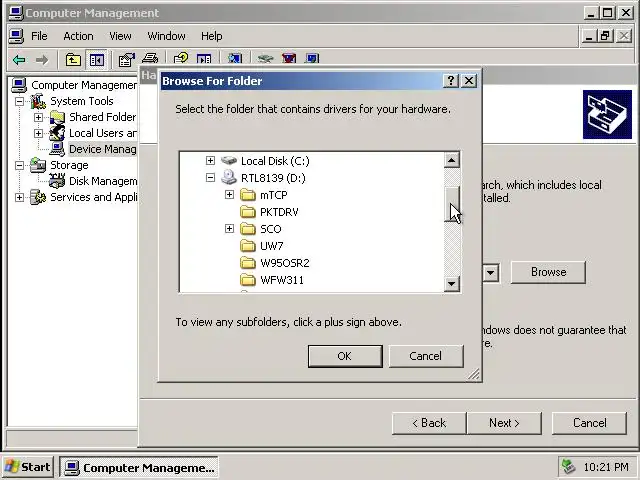
Task: Click OK in Browse For Folder
Action: click(x=345, y=356)
